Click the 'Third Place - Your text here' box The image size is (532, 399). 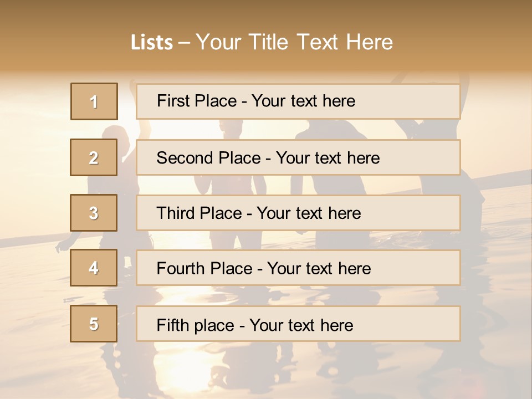[298, 213]
